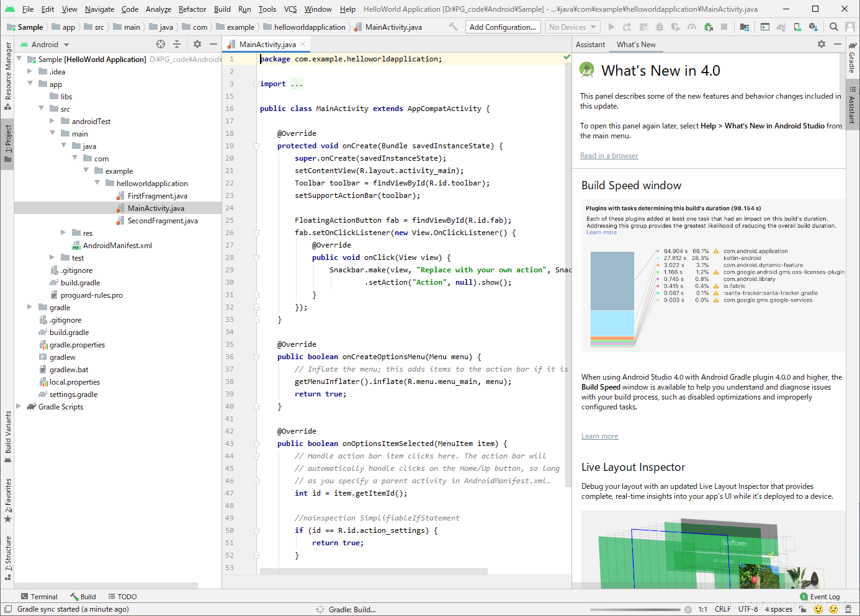Open Project Structure from toolbar icon
This screenshot has height=616, width=860.
745,27
